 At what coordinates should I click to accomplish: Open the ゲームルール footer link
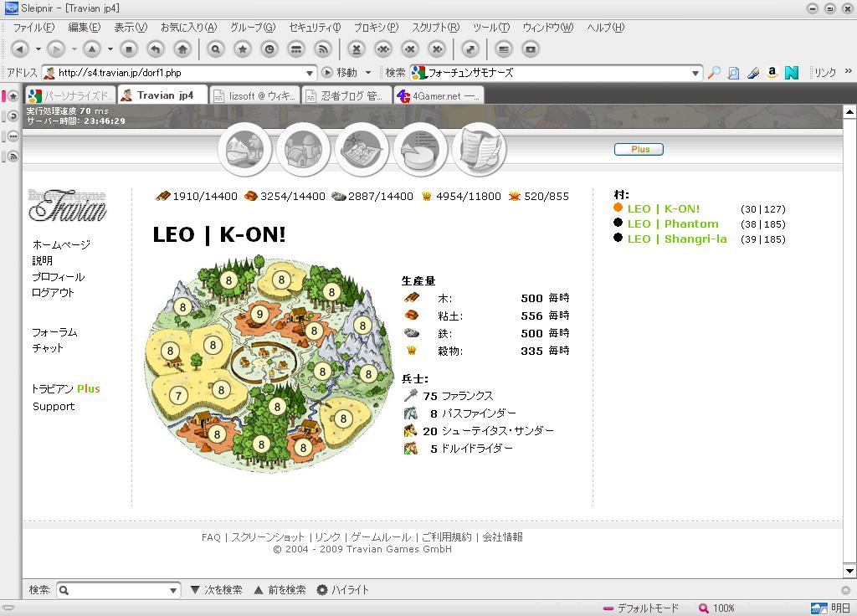click(381, 537)
